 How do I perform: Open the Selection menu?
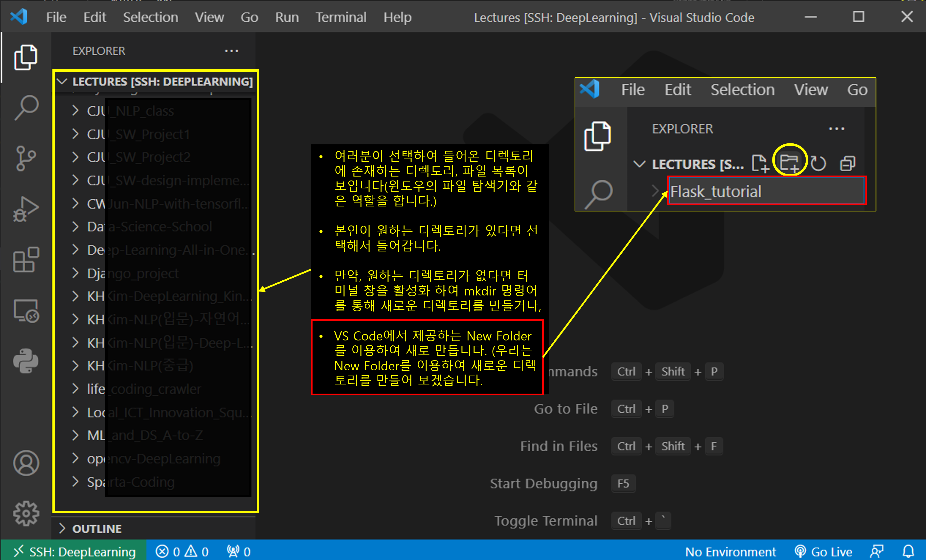(x=150, y=17)
